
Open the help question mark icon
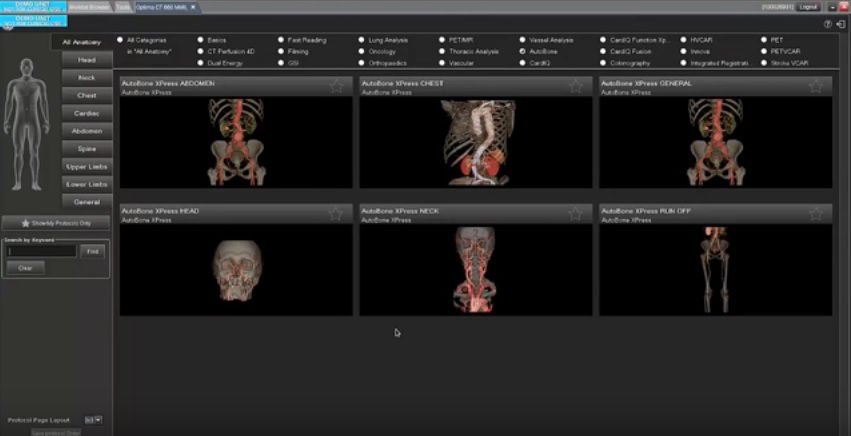[x=828, y=24]
